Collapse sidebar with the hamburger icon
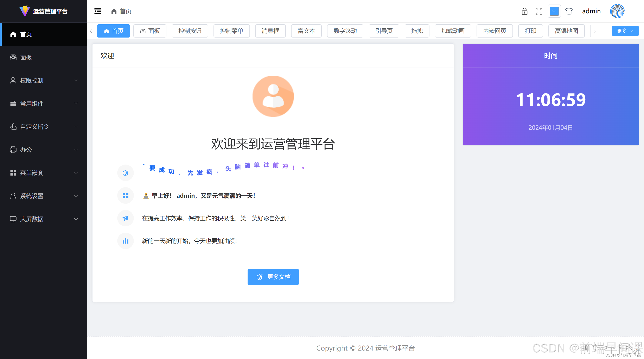The height and width of the screenshot is (359, 644). tap(98, 11)
